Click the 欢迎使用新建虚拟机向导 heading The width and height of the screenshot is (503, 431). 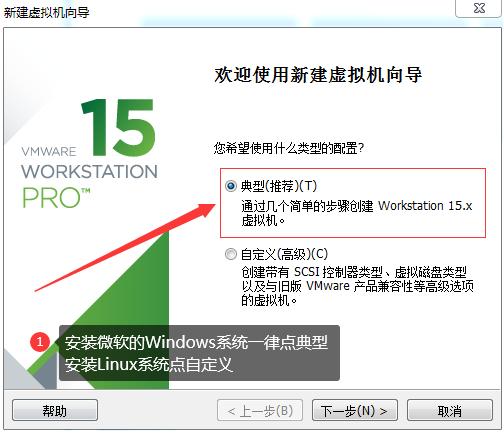318,75
